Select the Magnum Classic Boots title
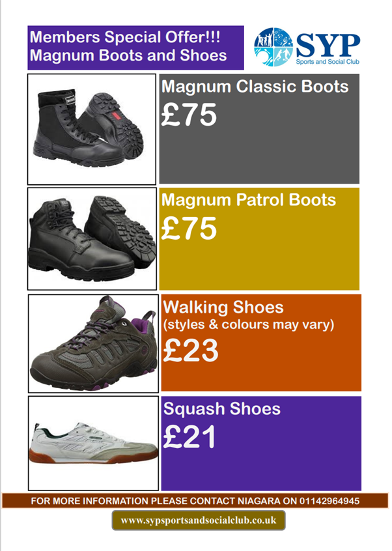 point(255,87)
